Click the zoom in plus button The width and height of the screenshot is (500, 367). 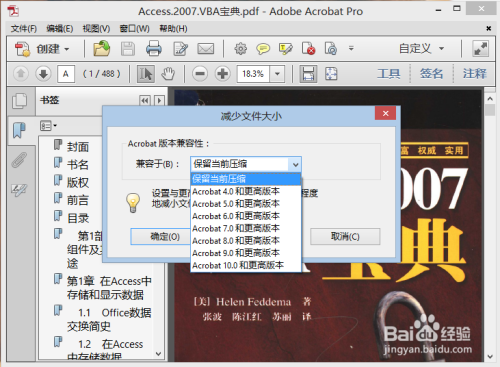click(x=223, y=73)
